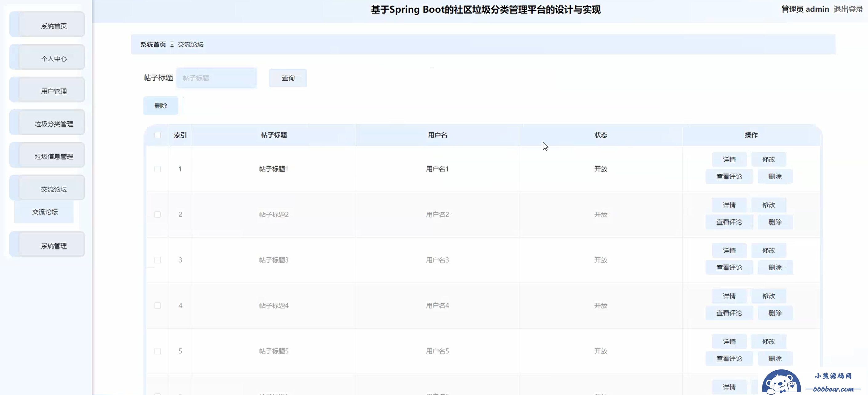Open 详情 for 帖子标题2
The height and width of the screenshot is (395, 868).
729,205
